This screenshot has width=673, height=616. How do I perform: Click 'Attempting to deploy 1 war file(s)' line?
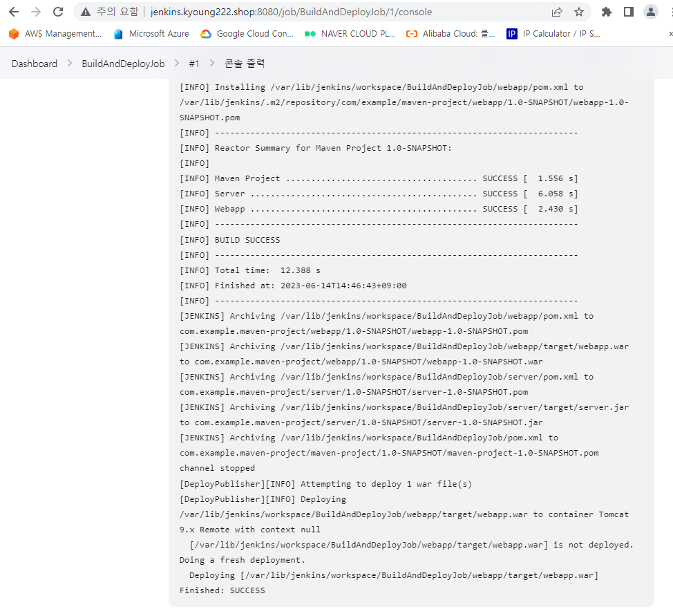coord(325,484)
